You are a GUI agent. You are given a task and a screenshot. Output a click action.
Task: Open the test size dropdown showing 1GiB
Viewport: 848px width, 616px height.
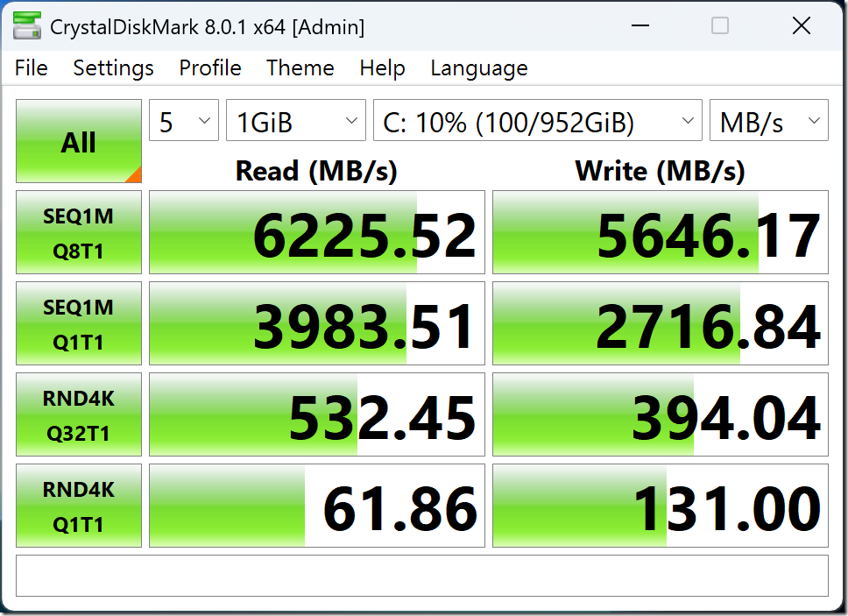pos(296,120)
